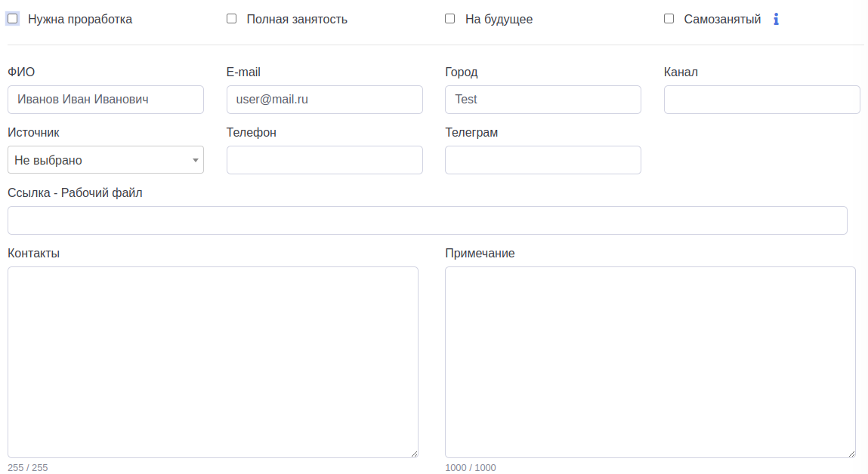Click the Ссылка - Рабочий файл field

427,220
